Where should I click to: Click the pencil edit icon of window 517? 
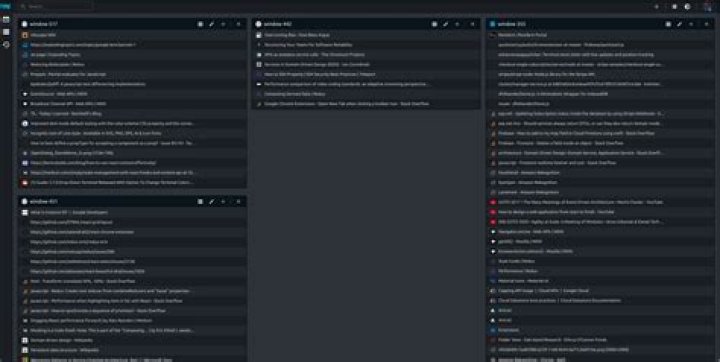[x=212, y=24]
